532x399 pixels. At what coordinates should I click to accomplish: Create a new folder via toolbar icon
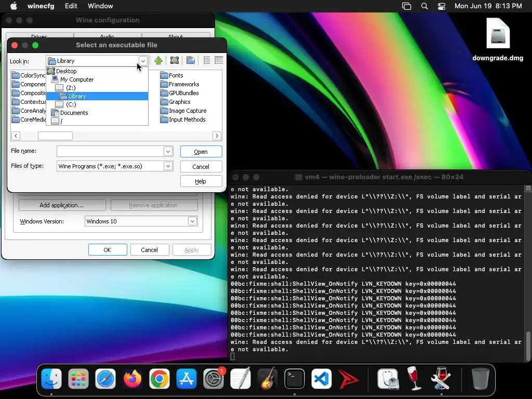coord(191,60)
